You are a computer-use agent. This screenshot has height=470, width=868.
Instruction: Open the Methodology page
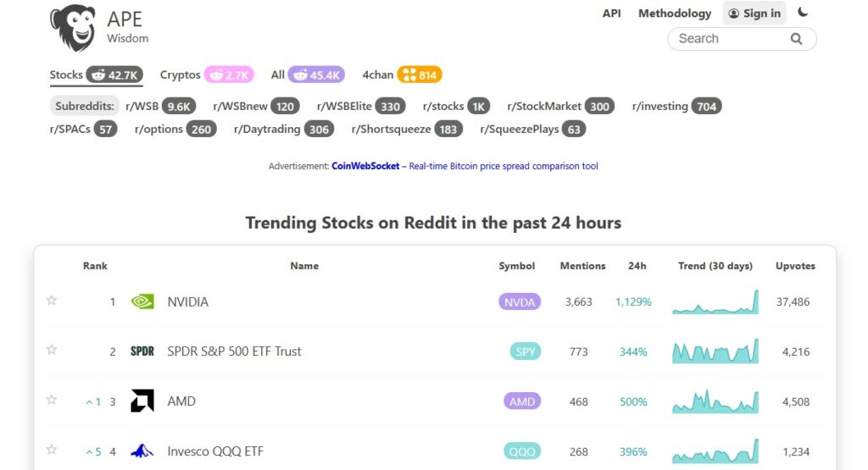pos(675,14)
